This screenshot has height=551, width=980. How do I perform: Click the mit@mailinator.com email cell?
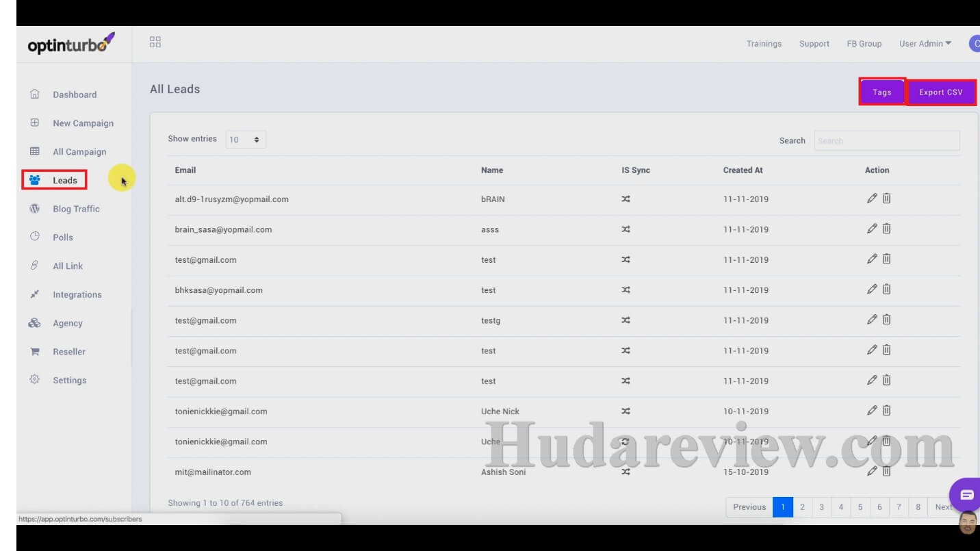[x=213, y=472]
